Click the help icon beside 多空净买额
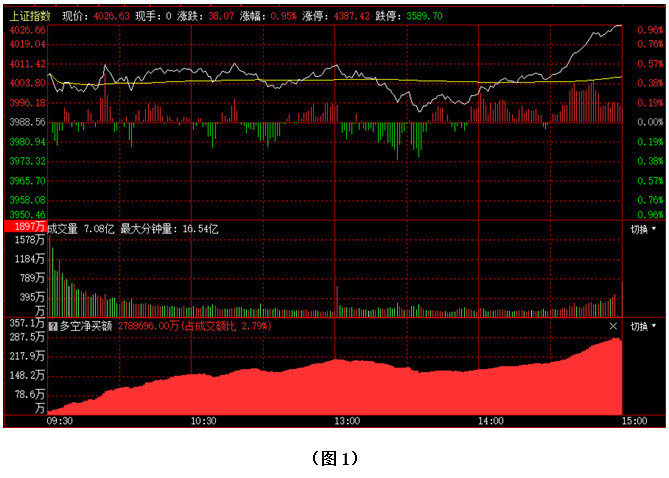 (53, 326)
